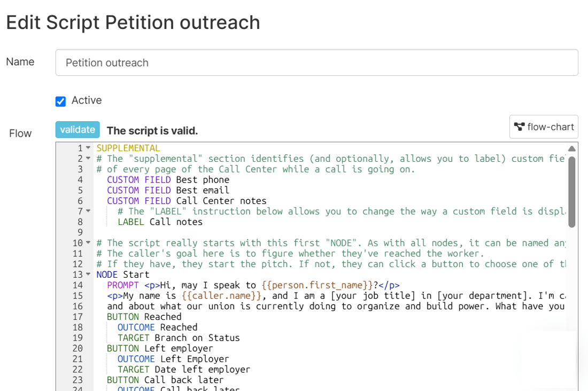Open the flow-chart view
This screenshot has width=588, height=391.
click(x=544, y=127)
